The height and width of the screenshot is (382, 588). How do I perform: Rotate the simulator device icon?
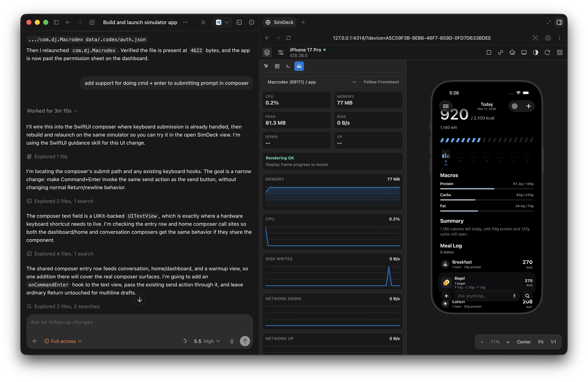click(x=547, y=52)
